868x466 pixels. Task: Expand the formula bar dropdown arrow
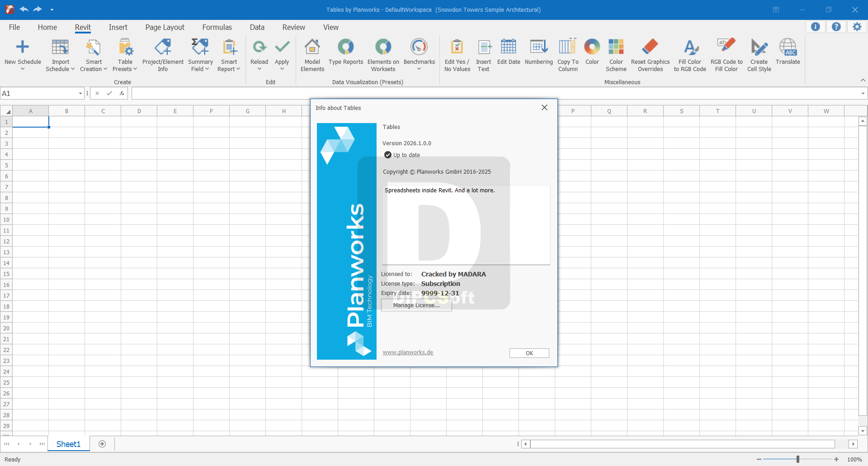click(863, 94)
